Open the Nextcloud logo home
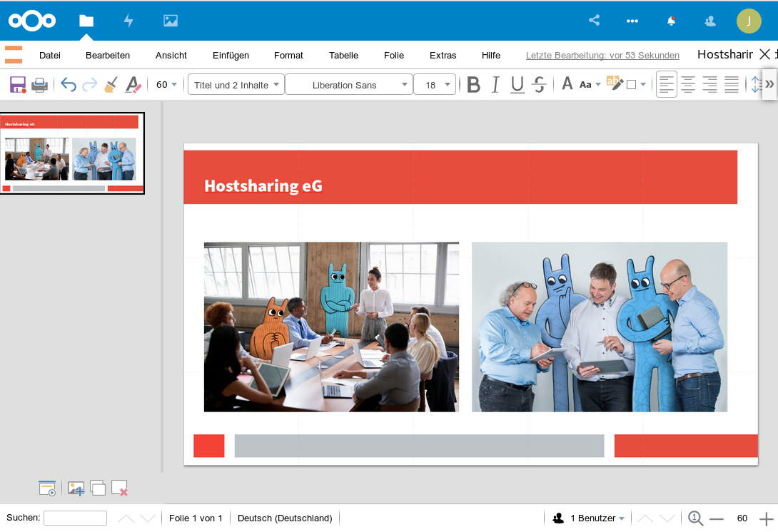Image resolution: width=778 pixels, height=532 pixels. pyautogui.click(x=32, y=21)
